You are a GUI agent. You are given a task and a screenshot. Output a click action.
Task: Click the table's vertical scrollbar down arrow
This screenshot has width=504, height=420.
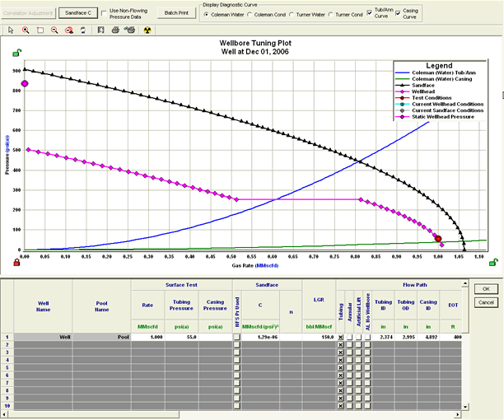coord(467,406)
